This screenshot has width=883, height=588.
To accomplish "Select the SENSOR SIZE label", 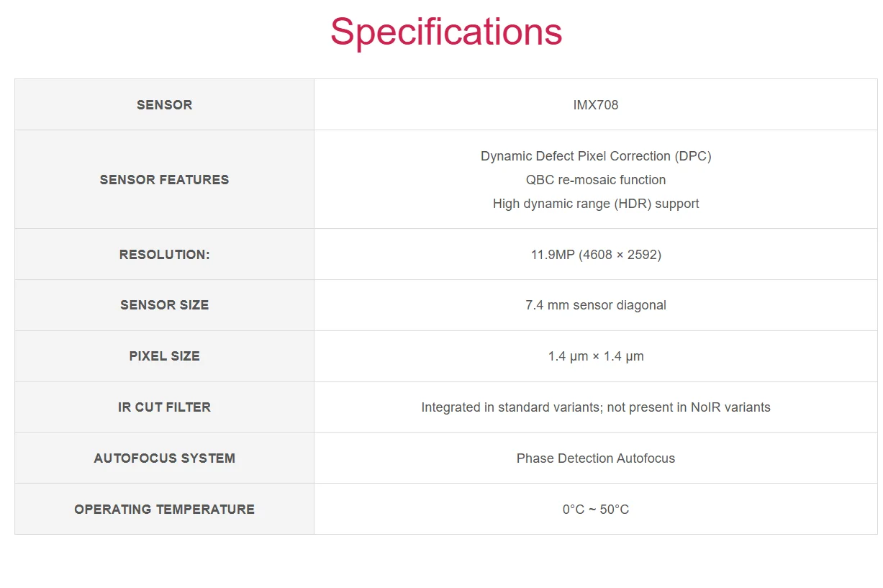I will 164,305.
